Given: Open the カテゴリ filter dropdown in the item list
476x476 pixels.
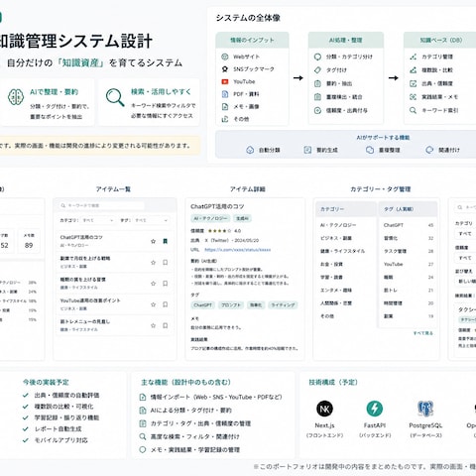Looking at the screenshot, I should pos(98,220).
